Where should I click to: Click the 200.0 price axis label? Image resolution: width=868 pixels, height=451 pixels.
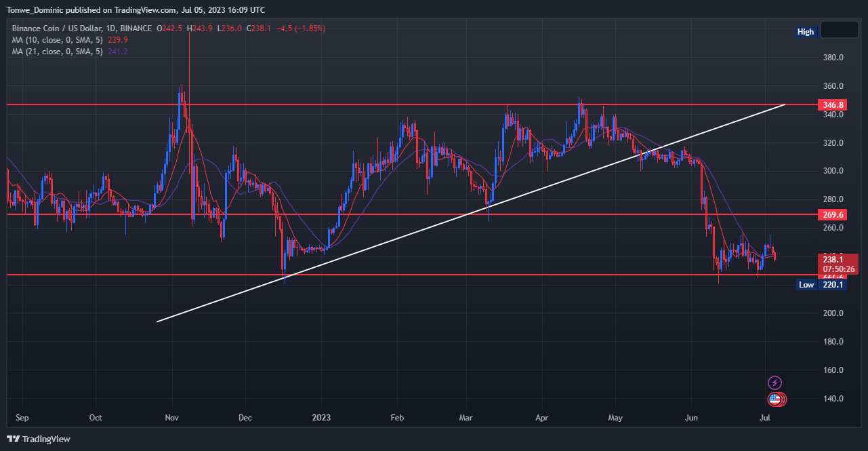[833, 313]
